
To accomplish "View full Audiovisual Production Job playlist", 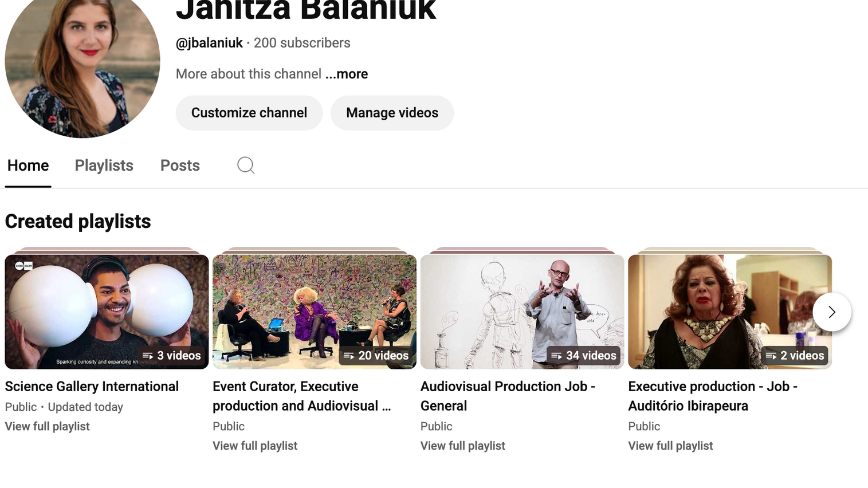I will (x=462, y=446).
